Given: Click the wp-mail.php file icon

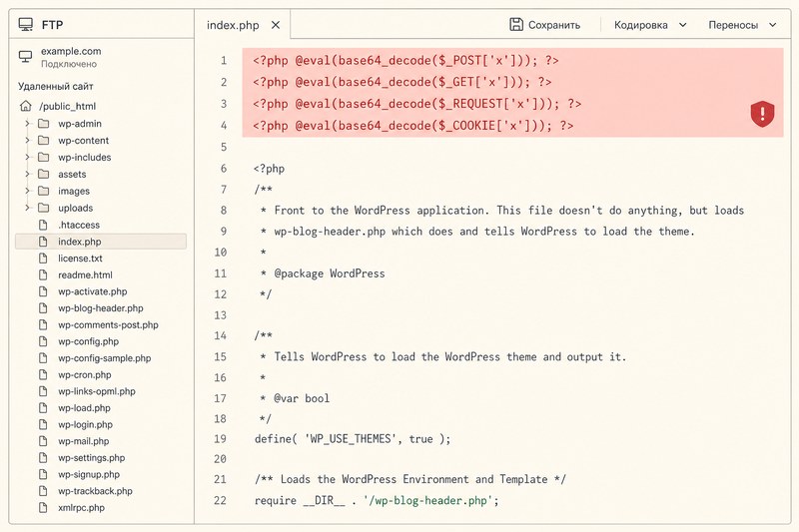Looking at the screenshot, I should [43, 441].
